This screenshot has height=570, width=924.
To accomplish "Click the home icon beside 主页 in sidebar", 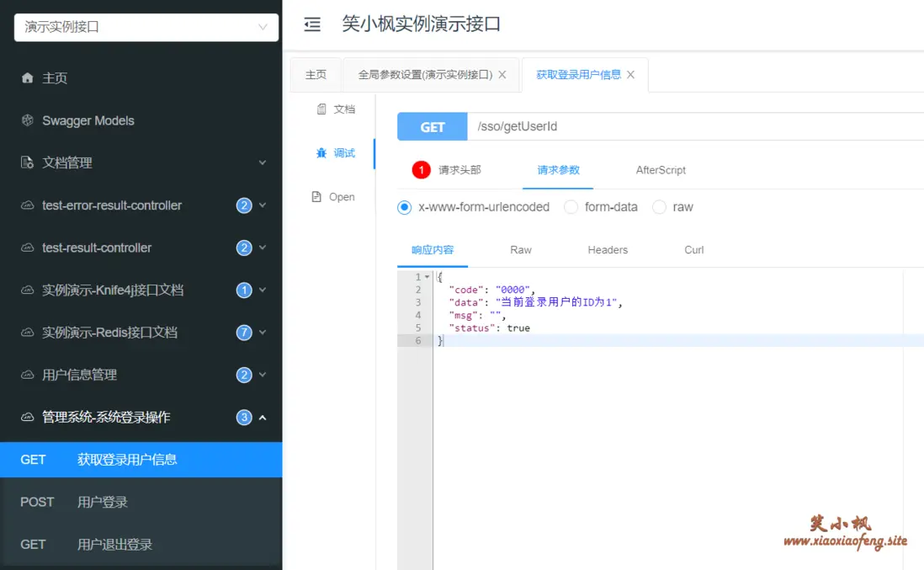I will 27,77.
